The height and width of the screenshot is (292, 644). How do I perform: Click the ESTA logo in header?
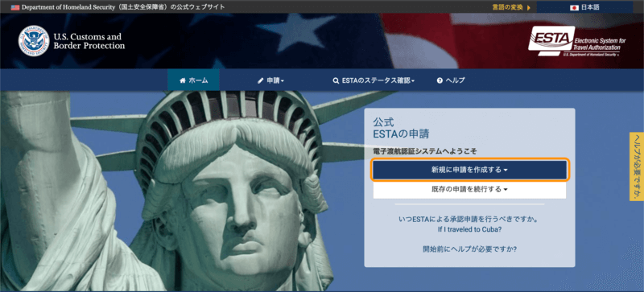click(577, 41)
